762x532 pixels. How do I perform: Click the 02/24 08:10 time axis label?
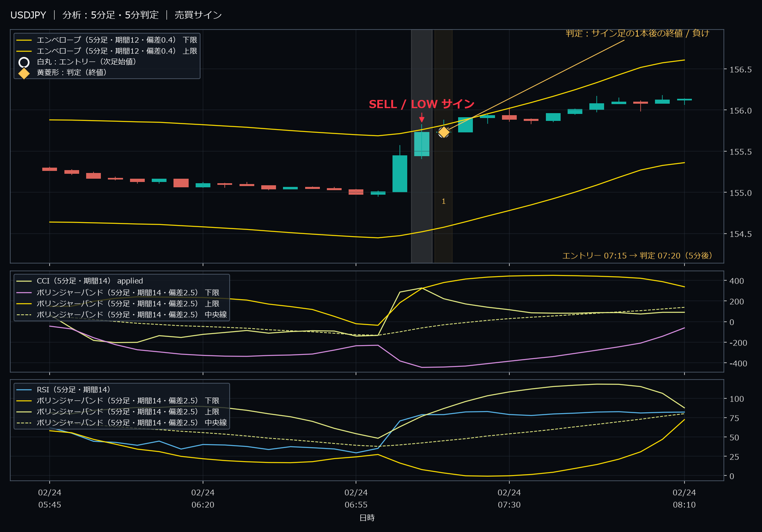point(684,498)
